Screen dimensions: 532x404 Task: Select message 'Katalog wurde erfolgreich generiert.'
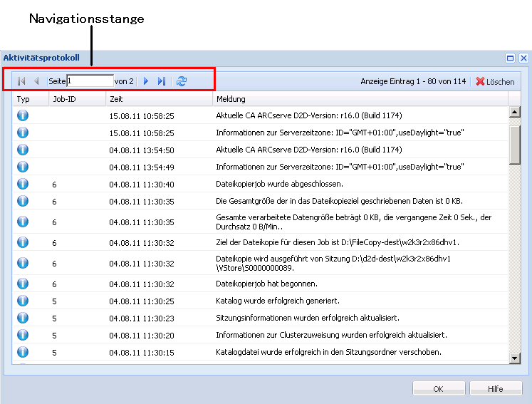click(x=278, y=301)
